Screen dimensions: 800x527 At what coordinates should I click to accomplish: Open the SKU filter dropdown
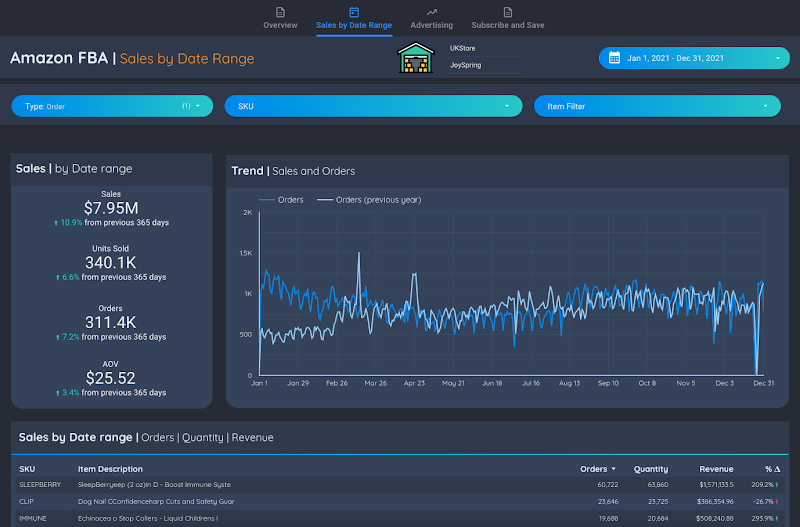coord(373,106)
